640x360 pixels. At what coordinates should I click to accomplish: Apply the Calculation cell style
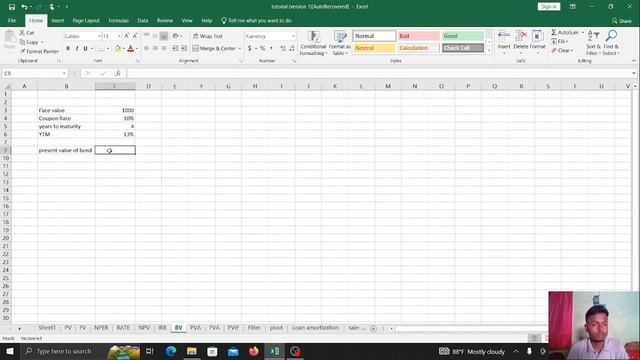click(418, 48)
